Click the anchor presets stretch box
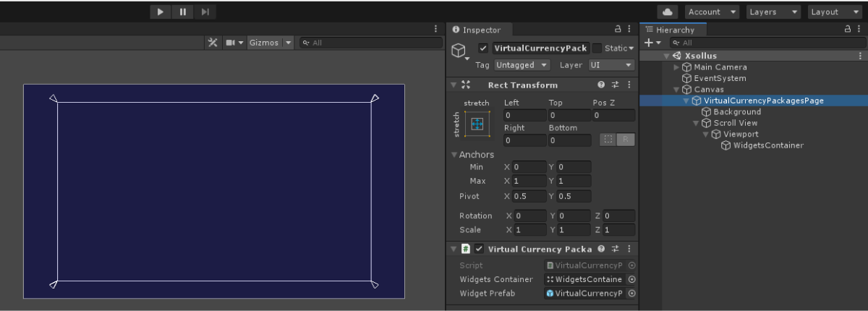868x311 pixels. [x=477, y=124]
